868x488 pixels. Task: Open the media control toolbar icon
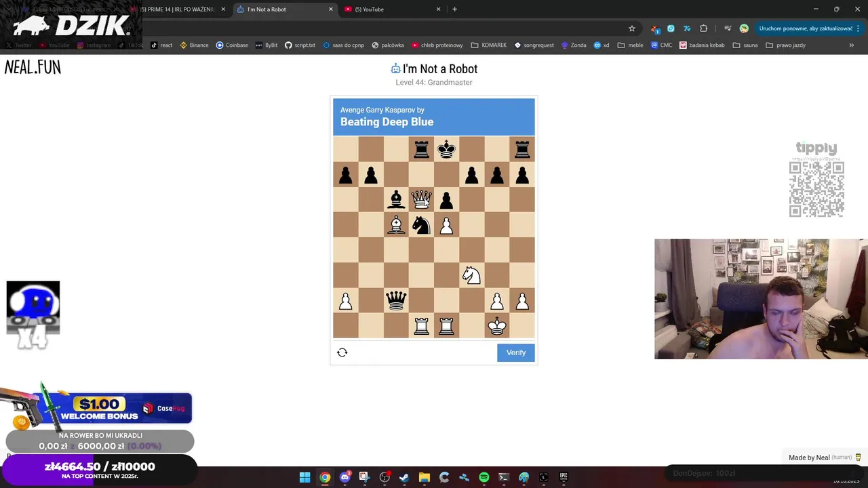coord(728,28)
